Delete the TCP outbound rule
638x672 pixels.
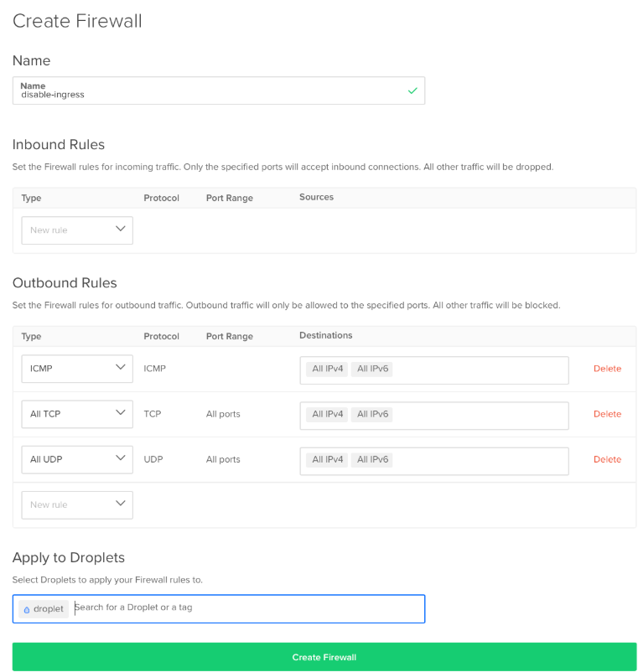tap(607, 414)
